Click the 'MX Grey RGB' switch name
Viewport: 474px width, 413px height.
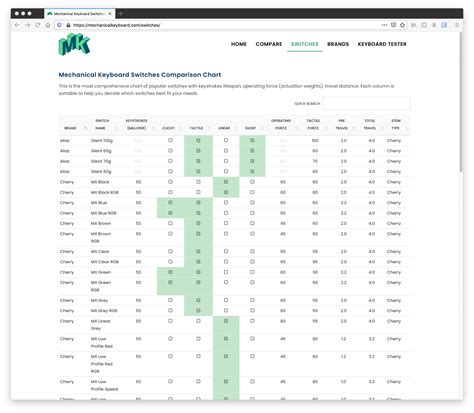coord(104,311)
